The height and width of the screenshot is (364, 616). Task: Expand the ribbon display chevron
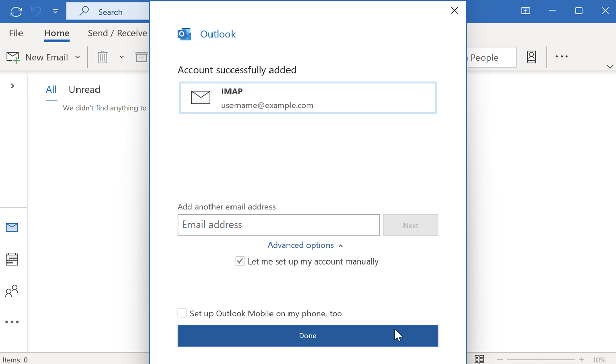[610, 67]
